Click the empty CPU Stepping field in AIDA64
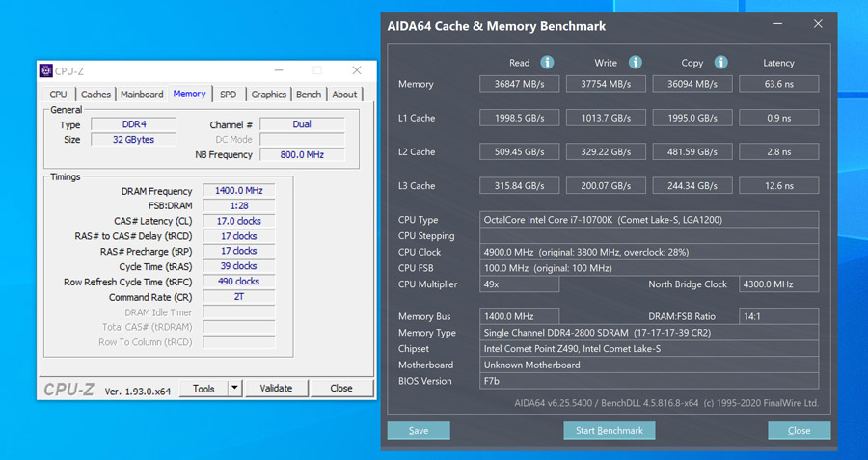 coord(649,236)
